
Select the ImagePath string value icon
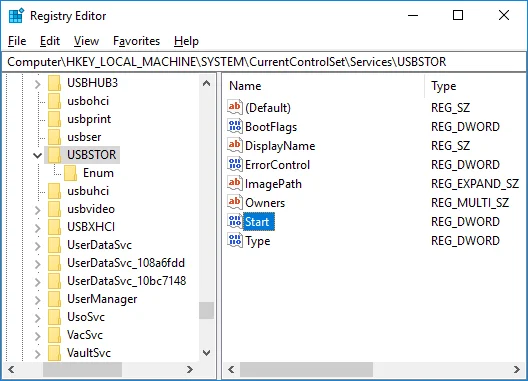pyautogui.click(x=235, y=184)
